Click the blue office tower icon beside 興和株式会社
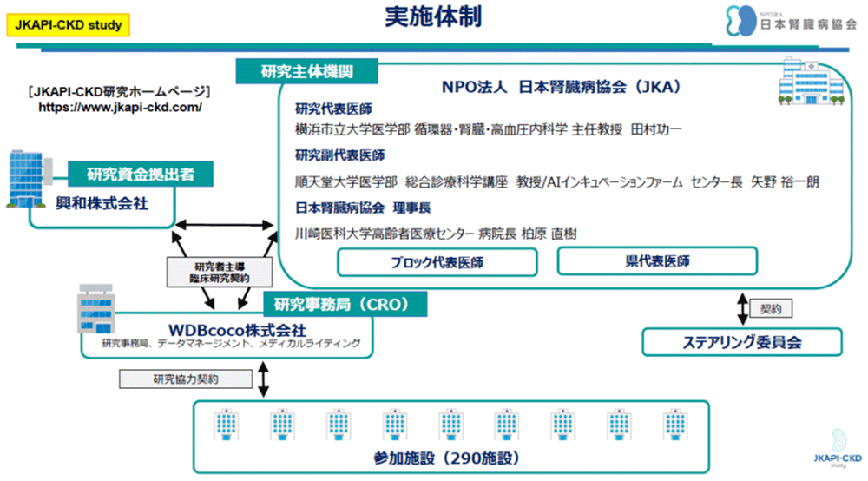The height and width of the screenshot is (481, 868). click(27, 179)
